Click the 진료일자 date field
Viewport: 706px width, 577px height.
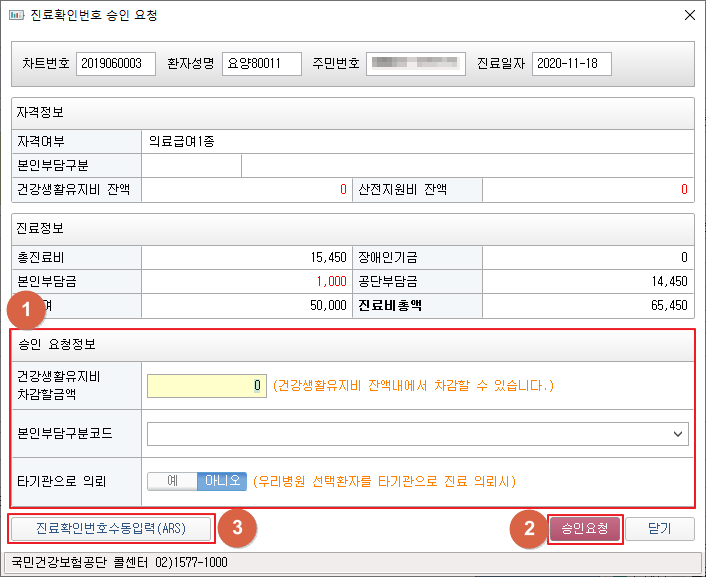click(571, 64)
